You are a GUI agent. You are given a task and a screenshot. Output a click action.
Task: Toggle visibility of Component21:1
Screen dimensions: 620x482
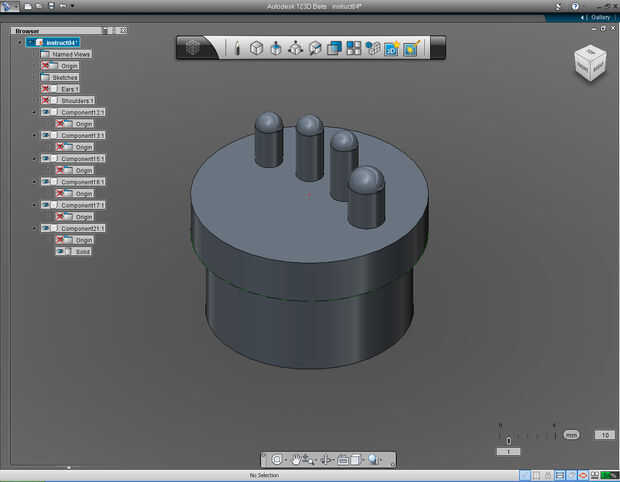[x=45, y=228]
